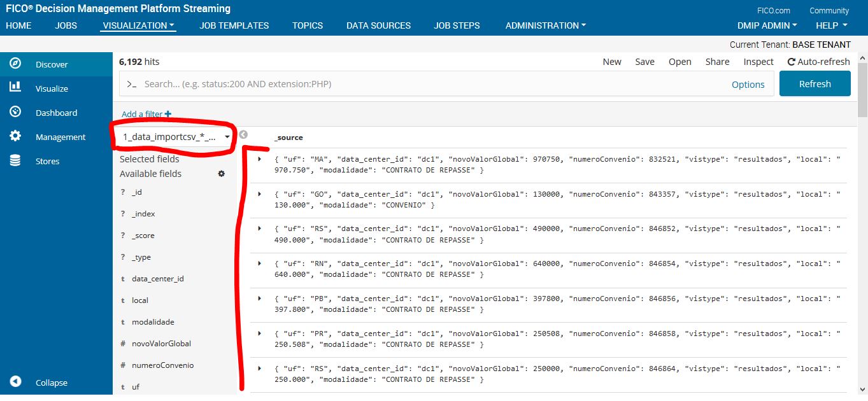Click Add a filter link
Image resolution: width=868 pixels, height=401 pixels.
pos(146,115)
